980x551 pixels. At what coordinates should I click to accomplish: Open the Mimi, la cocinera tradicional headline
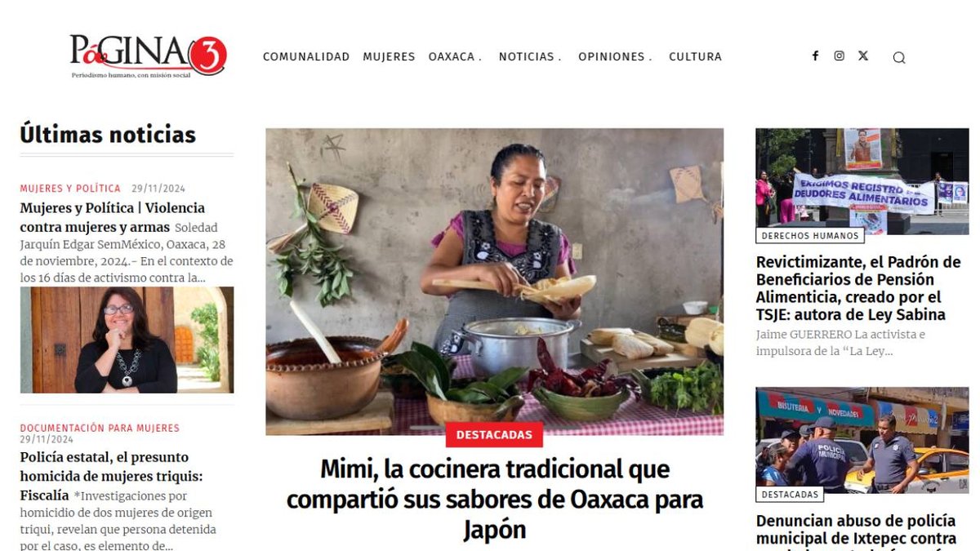click(494, 499)
